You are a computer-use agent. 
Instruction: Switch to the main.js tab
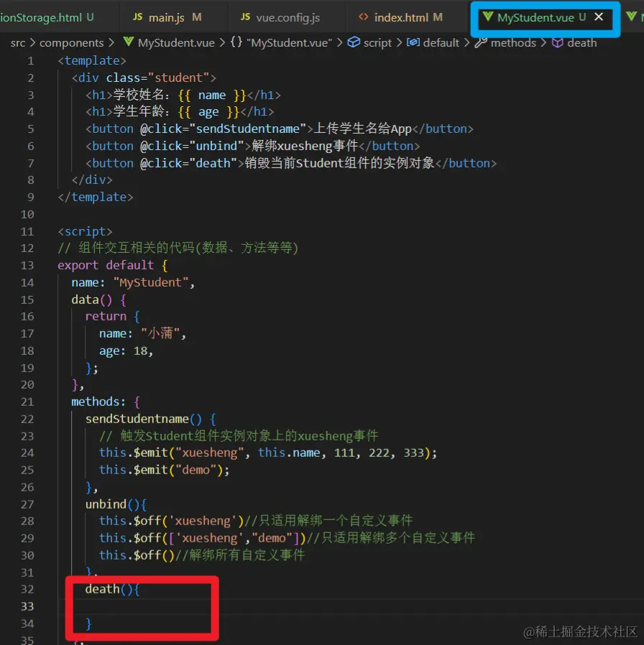coord(167,18)
